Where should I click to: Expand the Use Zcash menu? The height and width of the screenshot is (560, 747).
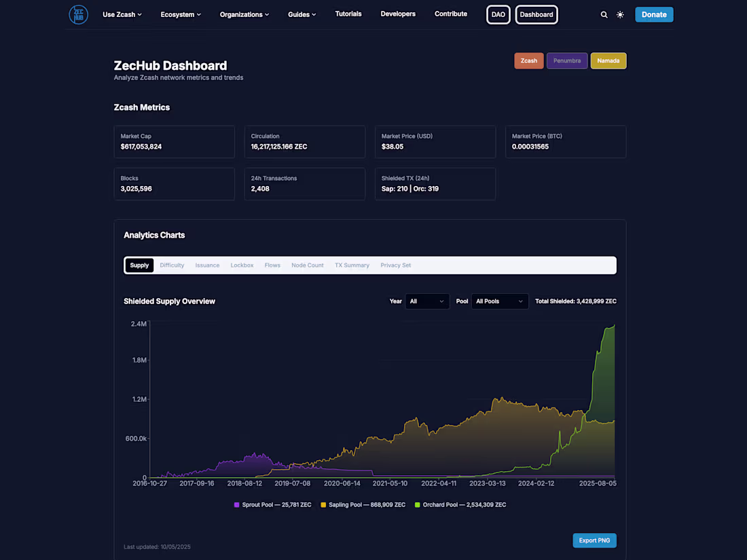[122, 14]
